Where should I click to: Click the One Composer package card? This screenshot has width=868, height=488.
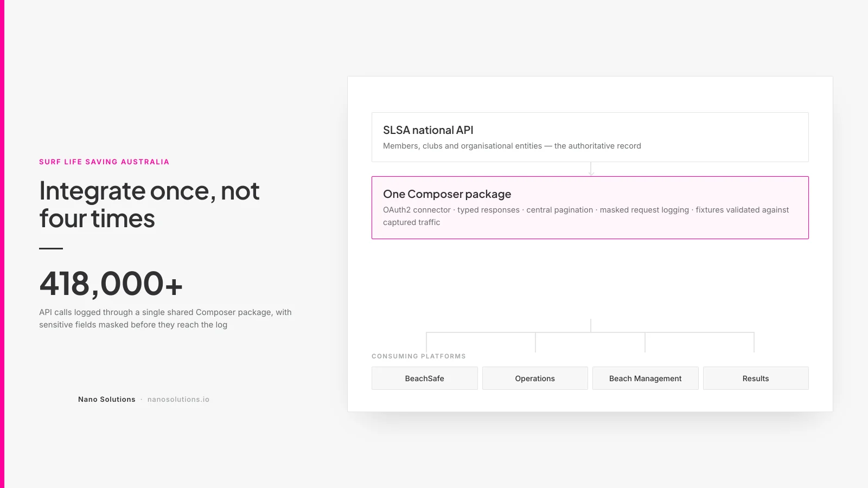[590, 208]
